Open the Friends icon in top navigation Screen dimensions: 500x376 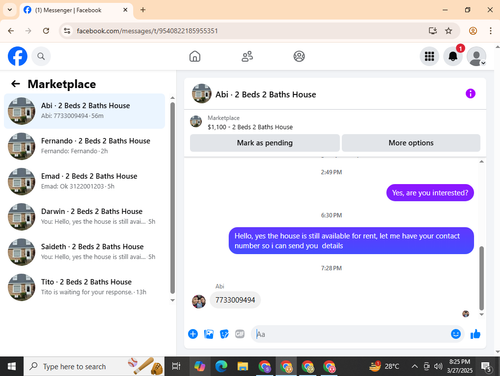point(247,56)
